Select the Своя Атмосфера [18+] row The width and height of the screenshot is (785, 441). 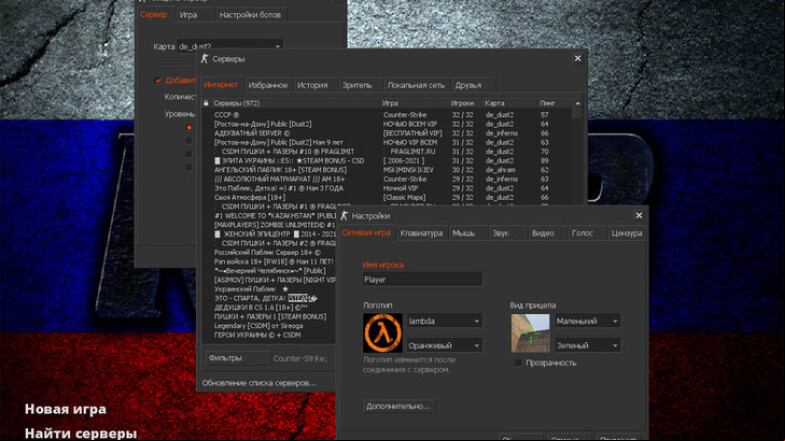tap(386, 197)
